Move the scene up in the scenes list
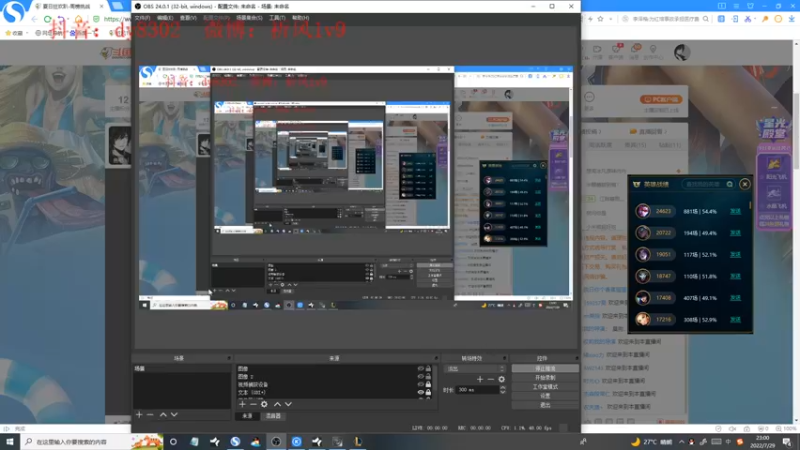 click(163, 415)
